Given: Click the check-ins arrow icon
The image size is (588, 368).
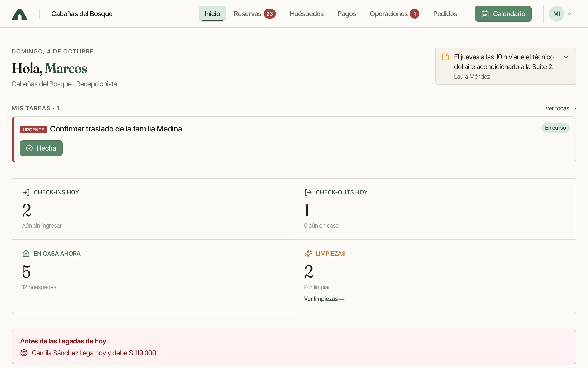Looking at the screenshot, I should [x=26, y=192].
